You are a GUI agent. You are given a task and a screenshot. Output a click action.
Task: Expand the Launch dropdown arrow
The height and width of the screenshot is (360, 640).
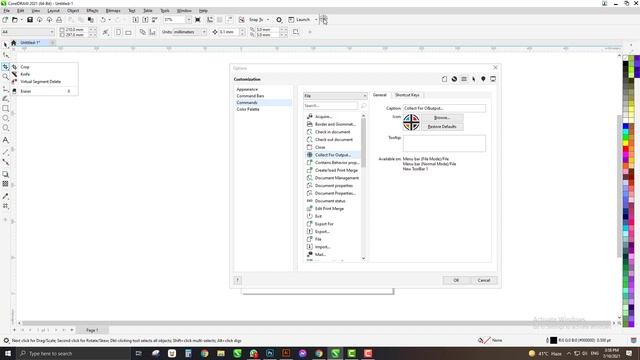tap(316, 20)
